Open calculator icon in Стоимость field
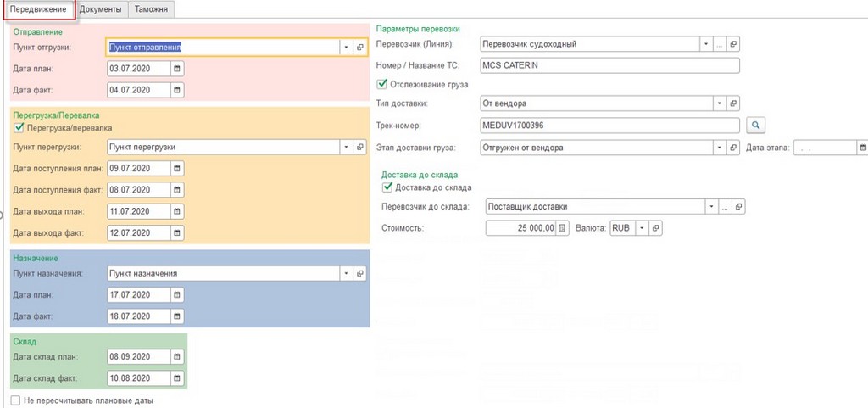868x408 pixels. pos(561,228)
